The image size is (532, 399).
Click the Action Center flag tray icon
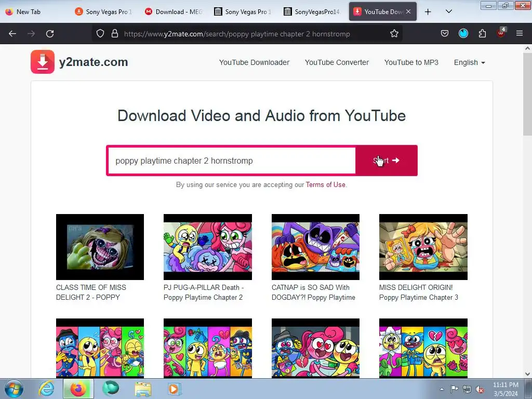click(x=454, y=389)
